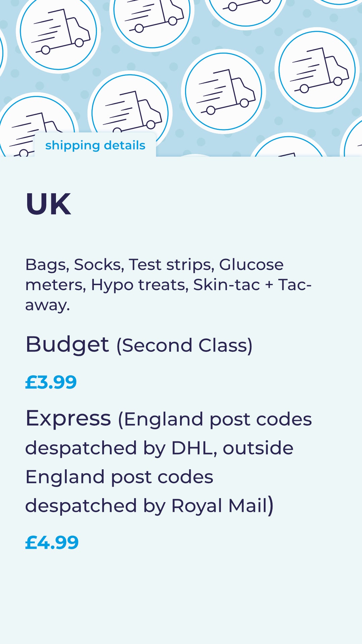The height and width of the screenshot is (644, 362).
Task: Click the truck icon in the banner's center
Action: point(224,91)
